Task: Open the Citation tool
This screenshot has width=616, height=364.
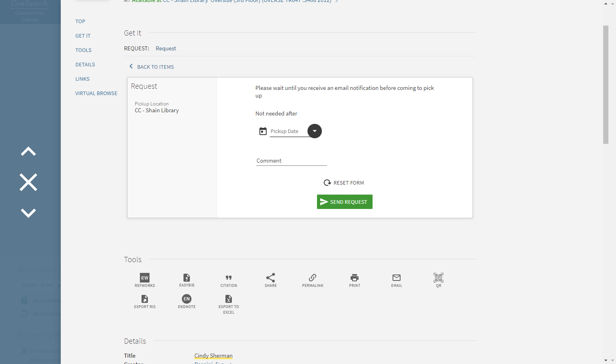Action: 229,280
